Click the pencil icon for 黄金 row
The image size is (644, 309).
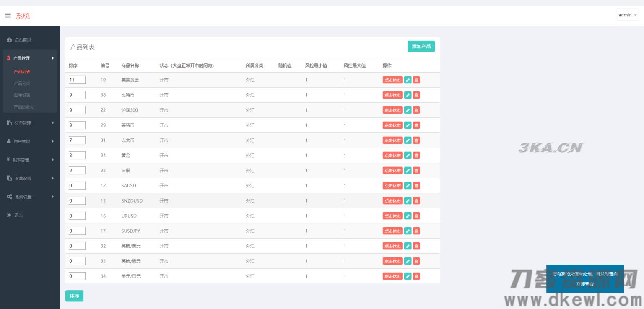click(408, 156)
